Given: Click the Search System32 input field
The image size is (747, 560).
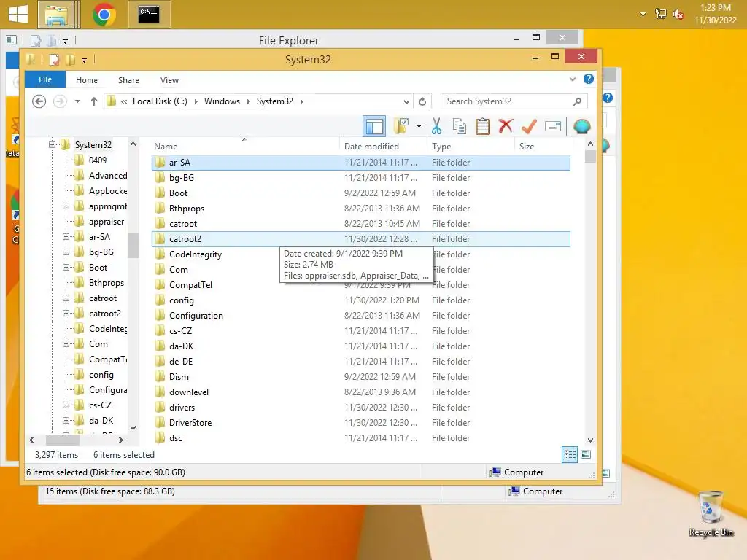Looking at the screenshot, I should point(508,101).
